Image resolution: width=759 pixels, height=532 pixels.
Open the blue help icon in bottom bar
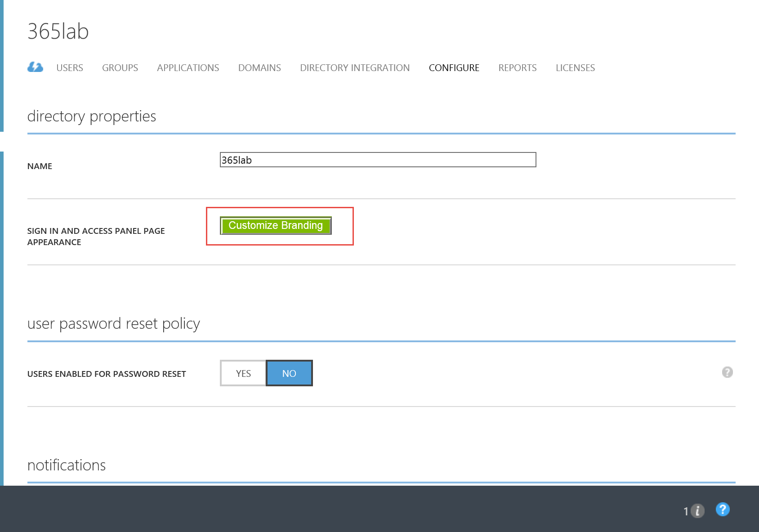[722, 510]
